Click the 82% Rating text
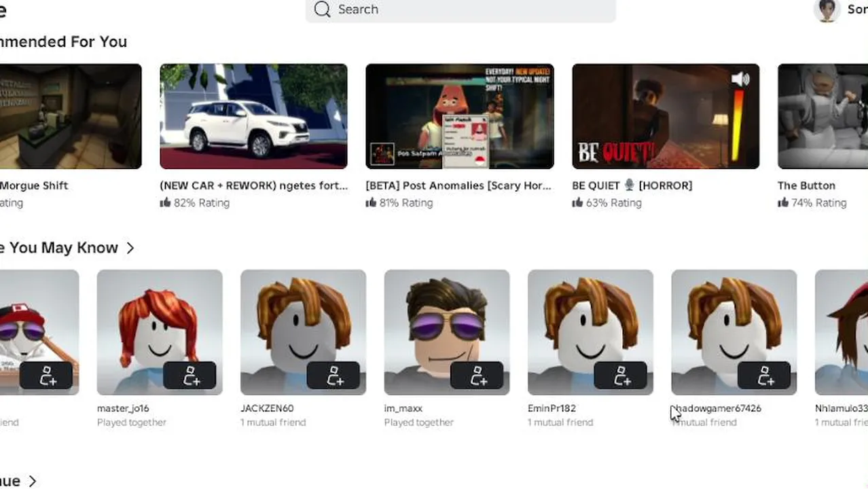Viewport: 868px width, 489px height. click(202, 202)
